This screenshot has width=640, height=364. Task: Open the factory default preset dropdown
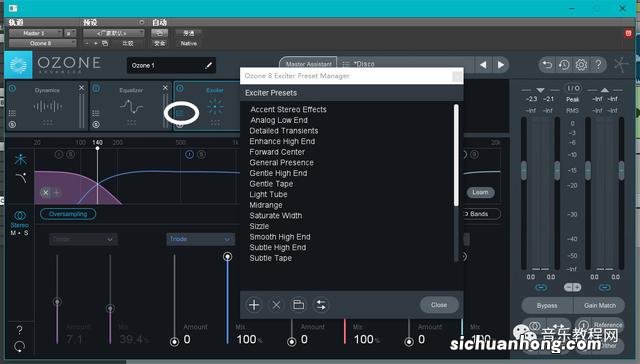tap(113, 33)
